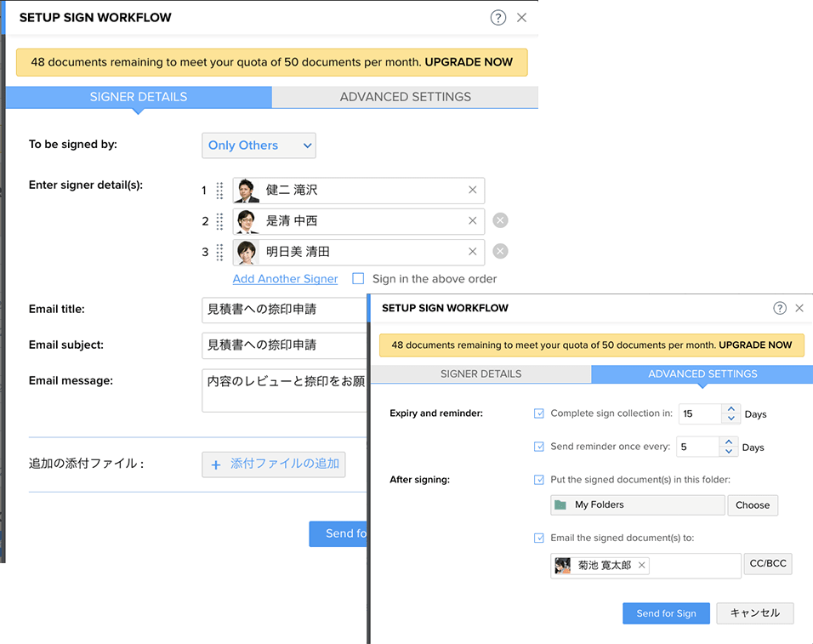Toggle Put the signed documents in folder checkbox

pyautogui.click(x=538, y=480)
